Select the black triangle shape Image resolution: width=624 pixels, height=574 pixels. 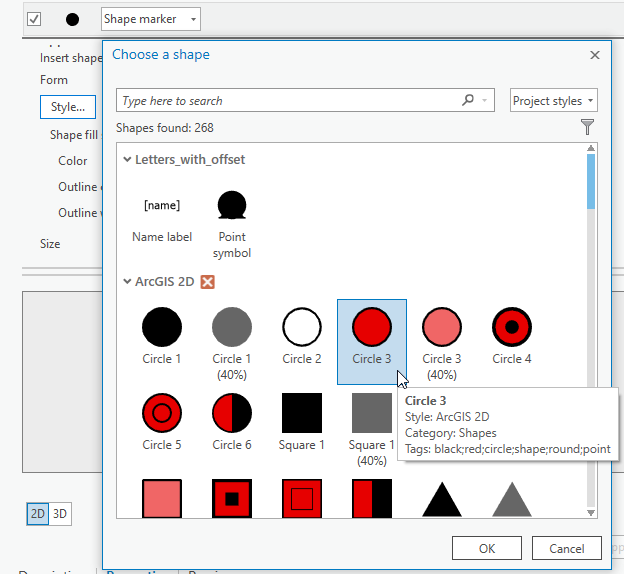coord(442,499)
